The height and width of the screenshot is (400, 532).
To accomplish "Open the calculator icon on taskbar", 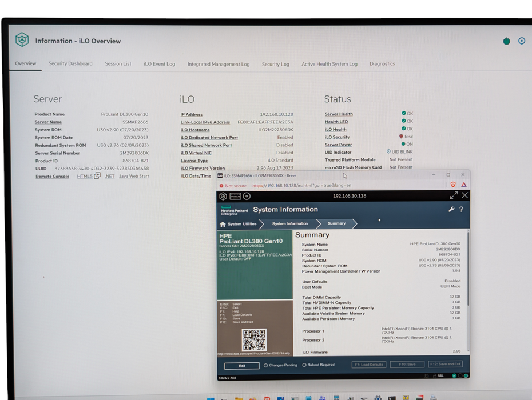I will click(x=336, y=398).
